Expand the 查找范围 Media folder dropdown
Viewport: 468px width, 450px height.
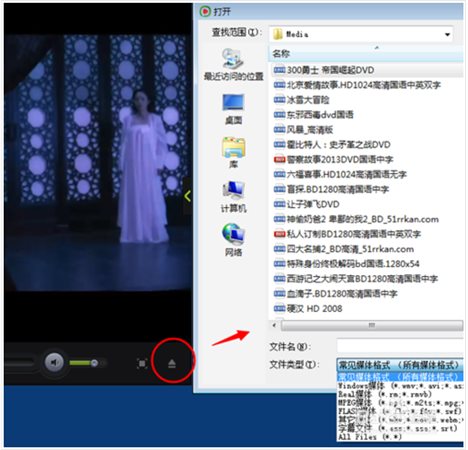click(447, 34)
